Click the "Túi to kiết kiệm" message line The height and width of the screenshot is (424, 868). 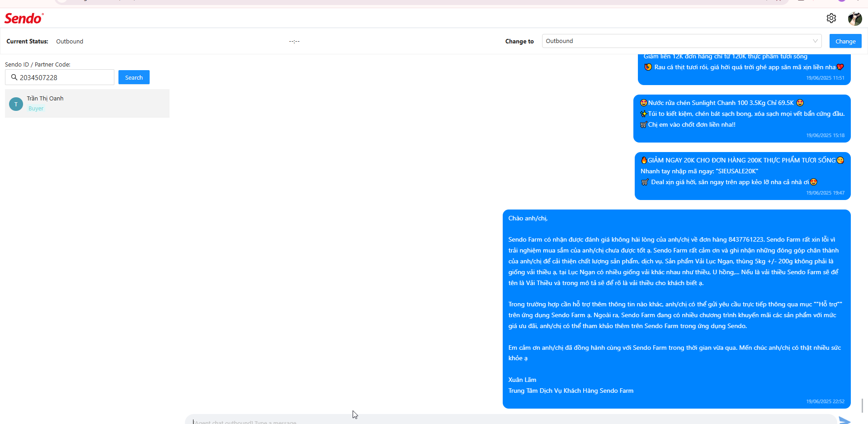(742, 114)
